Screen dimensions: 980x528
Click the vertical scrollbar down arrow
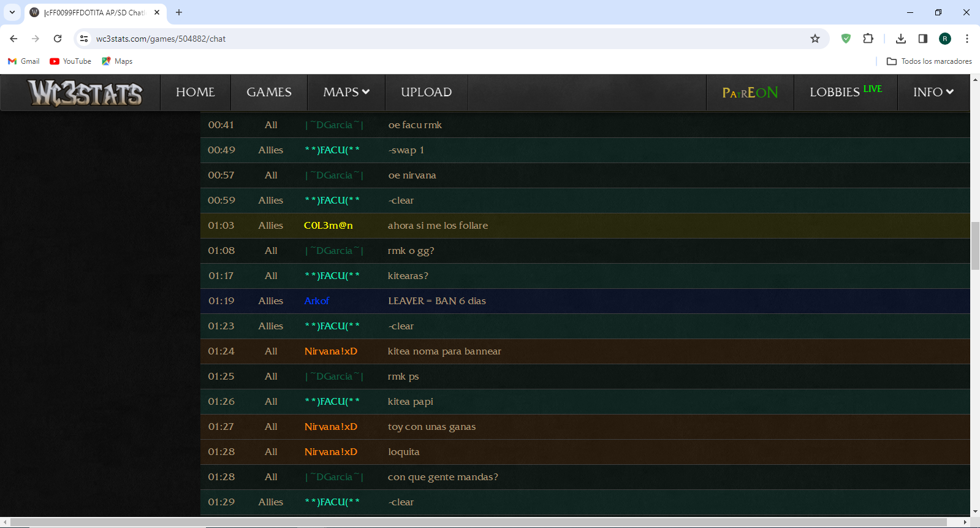[975, 511]
